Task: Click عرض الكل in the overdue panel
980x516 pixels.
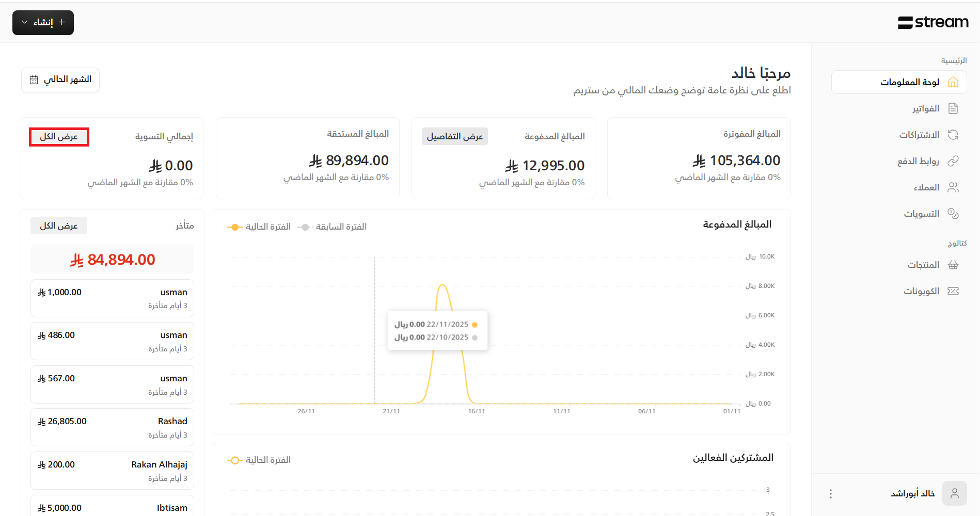Action: click(x=59, y=226)
